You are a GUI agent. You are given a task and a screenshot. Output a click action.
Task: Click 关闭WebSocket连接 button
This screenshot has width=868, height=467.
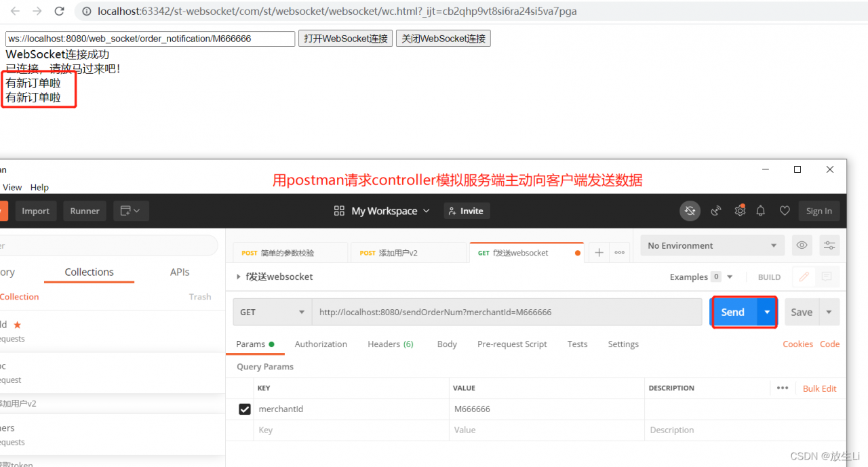(443, 39)
